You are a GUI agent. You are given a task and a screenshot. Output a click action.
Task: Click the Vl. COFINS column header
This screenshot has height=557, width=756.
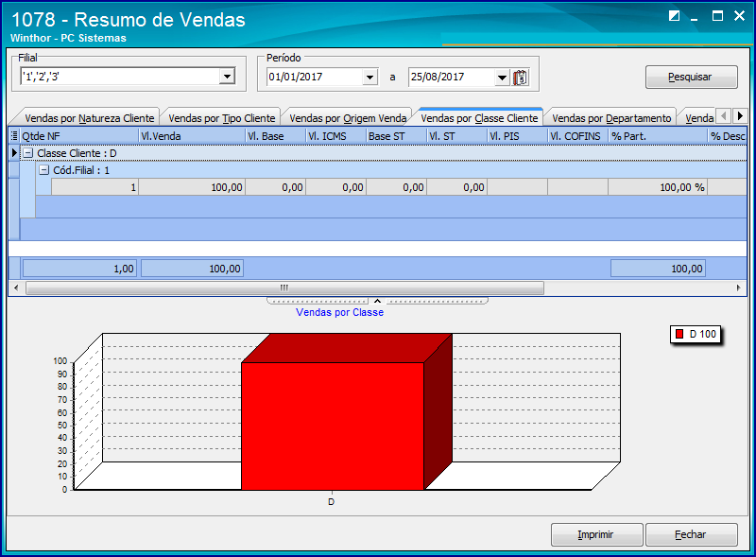(x=578, y=136)
